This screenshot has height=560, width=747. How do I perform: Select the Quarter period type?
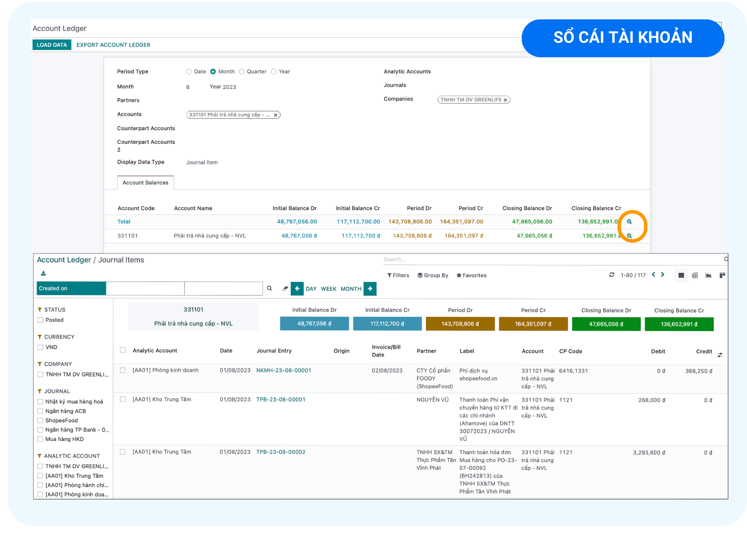pyautogui.click(x=242, y=72)
